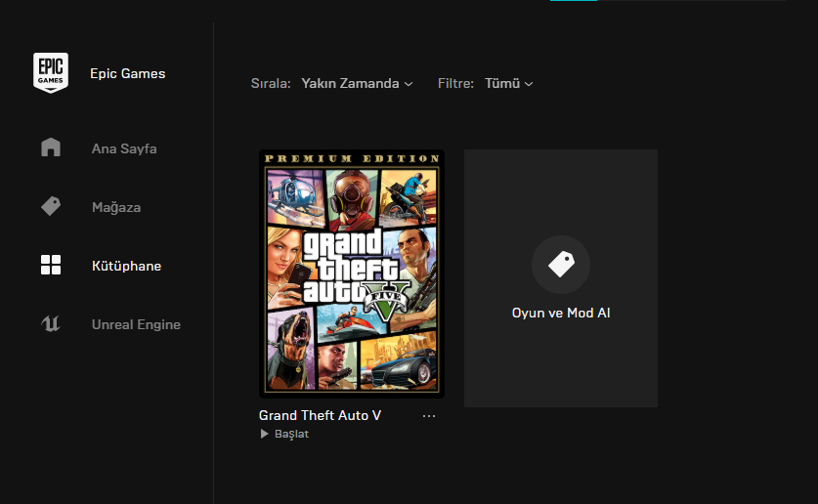Click the Epic Games shield logo
This screenshot has height=504, width=818.
(x=51, y=73)
